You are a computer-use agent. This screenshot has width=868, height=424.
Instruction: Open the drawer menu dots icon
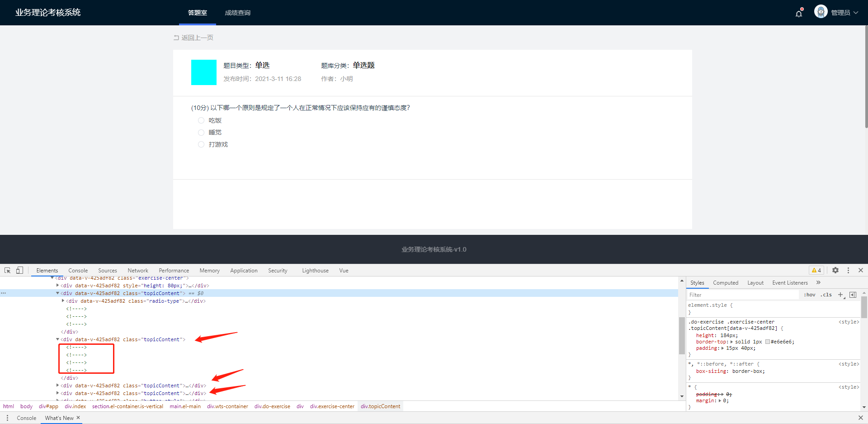7,418
